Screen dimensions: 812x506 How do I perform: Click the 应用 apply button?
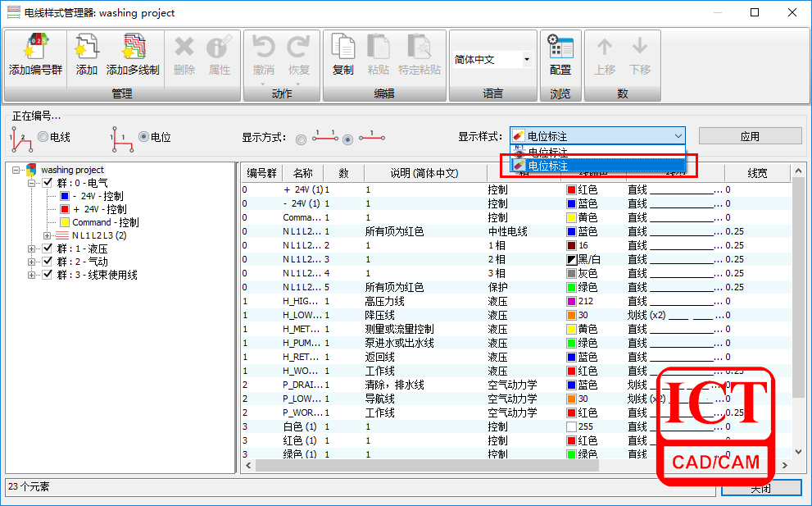(x=750, y=136)
